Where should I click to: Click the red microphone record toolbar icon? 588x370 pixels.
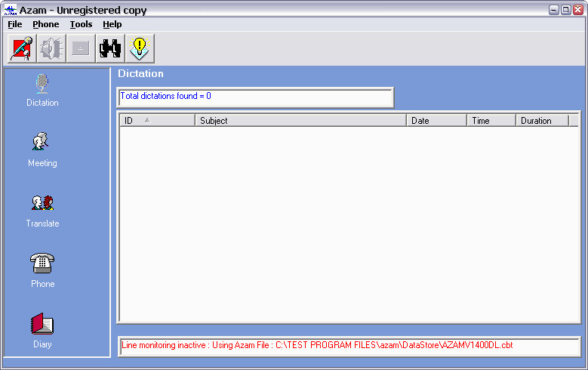click(22, 48)
